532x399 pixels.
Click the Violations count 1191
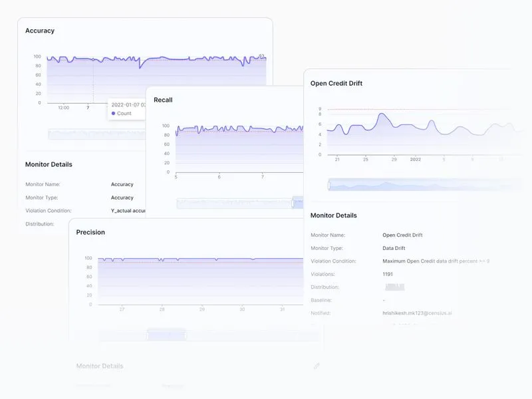coord(388,274)
